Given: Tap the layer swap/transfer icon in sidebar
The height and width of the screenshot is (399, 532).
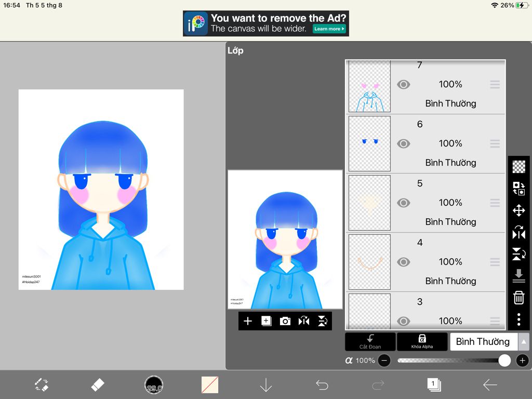Looking at the screenshot, I should pos(519,188).
